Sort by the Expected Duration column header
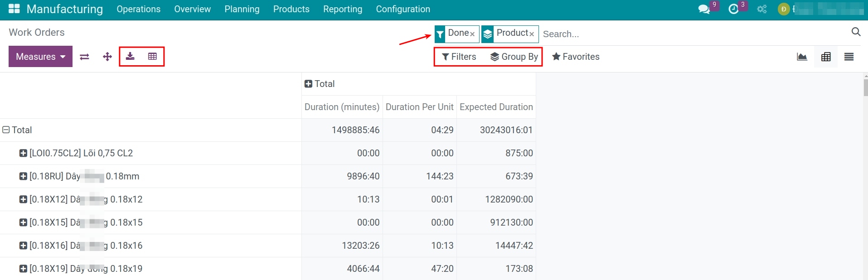 click(496, 107)
